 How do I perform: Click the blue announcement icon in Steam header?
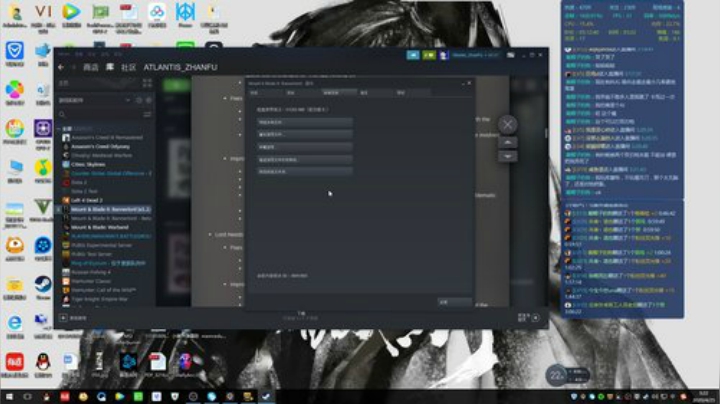[x=413, y=55]
